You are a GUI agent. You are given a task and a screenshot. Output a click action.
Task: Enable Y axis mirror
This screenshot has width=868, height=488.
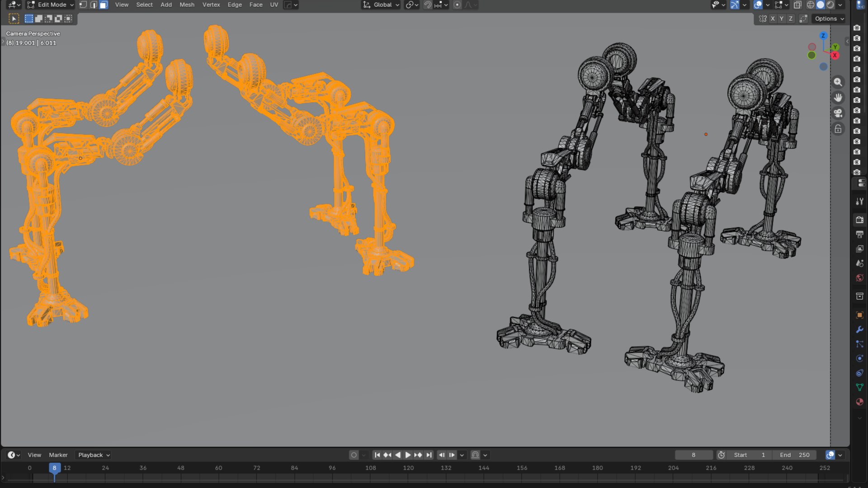pyautogui.click(x=782, y=19)
